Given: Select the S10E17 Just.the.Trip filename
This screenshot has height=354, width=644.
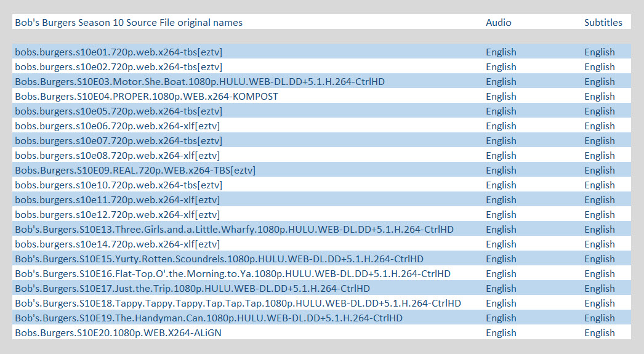Looking at the screenshot, I should click(x=192, y=289).
